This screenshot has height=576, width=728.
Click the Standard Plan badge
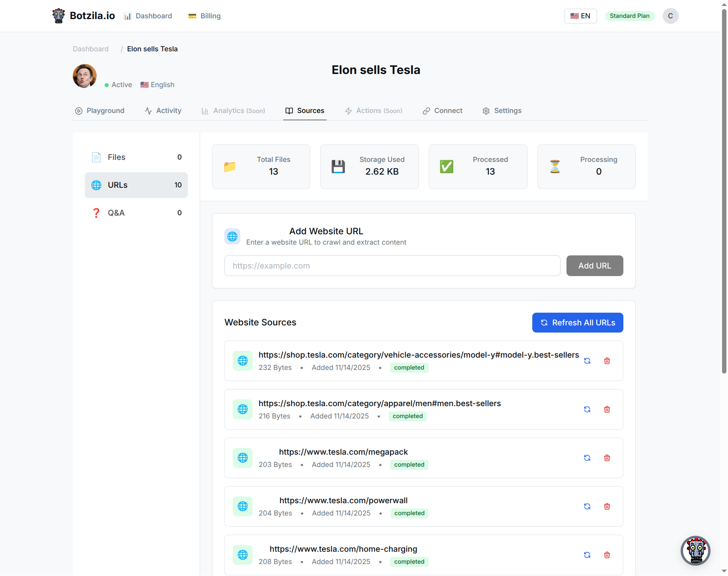coord(629,16)
